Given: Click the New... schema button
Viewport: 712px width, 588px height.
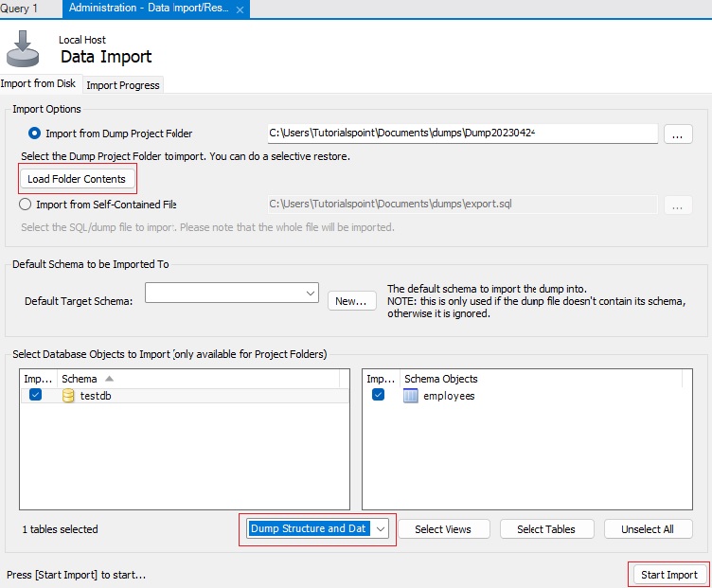Looking at the screenshot, I should coord(351,301).
